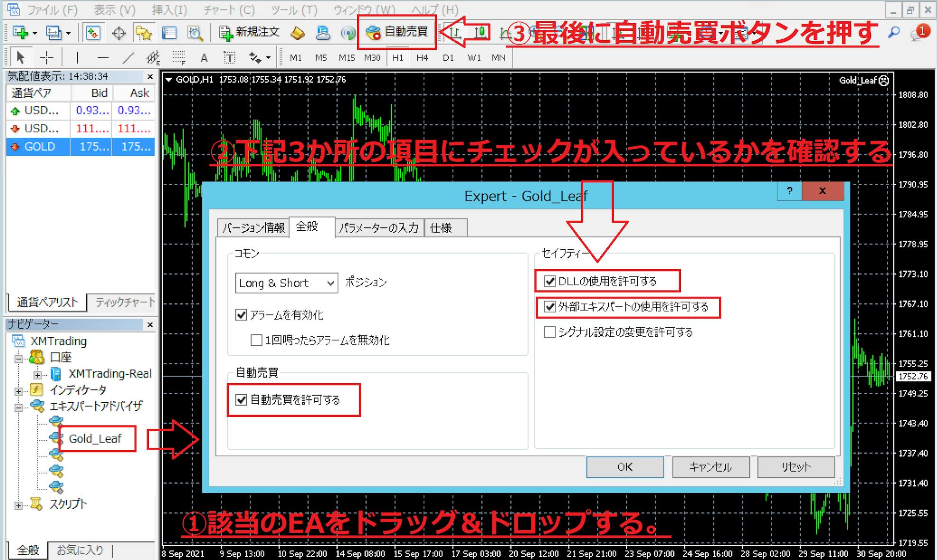Expand the XMTrading-Real account node

pyautogui.click(x=37, y=375)
